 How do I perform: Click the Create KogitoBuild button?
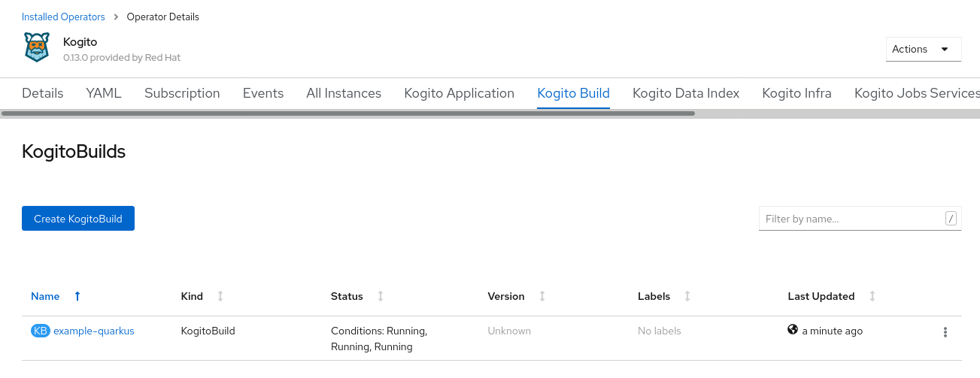tap(78, 219)
